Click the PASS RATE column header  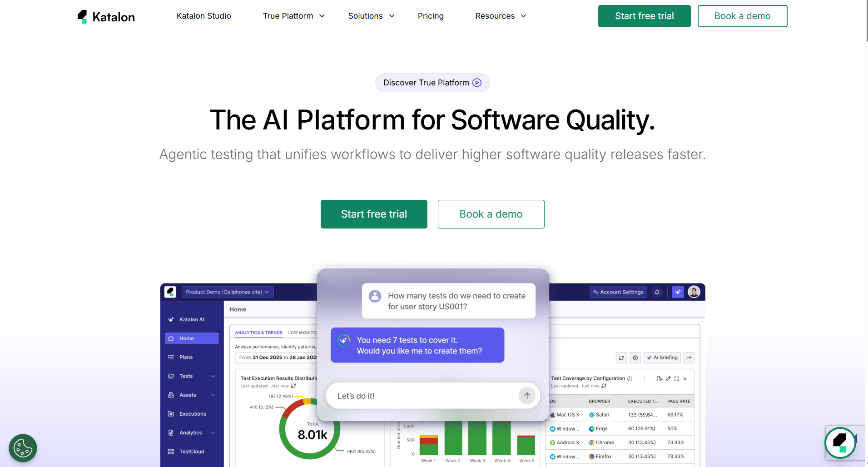(x=679, y=401)
